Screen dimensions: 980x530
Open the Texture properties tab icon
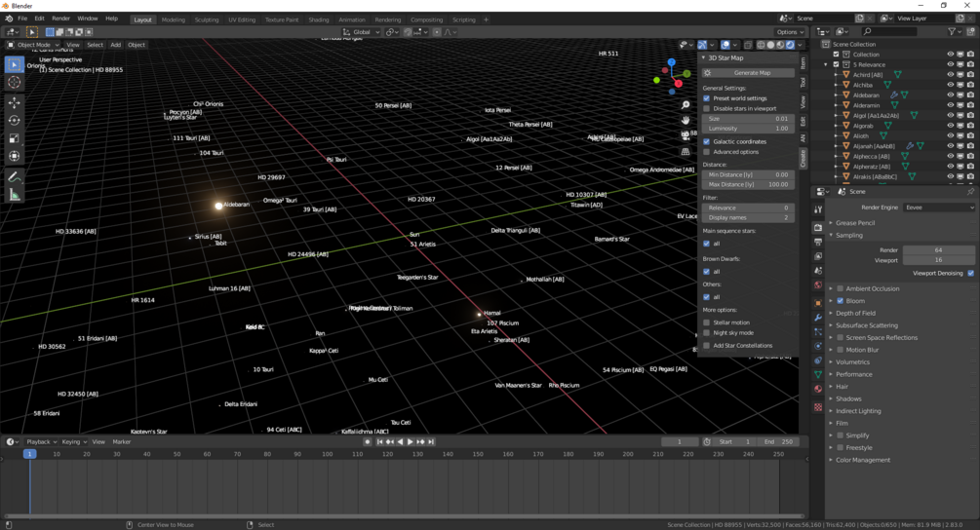tap(818, 407)
